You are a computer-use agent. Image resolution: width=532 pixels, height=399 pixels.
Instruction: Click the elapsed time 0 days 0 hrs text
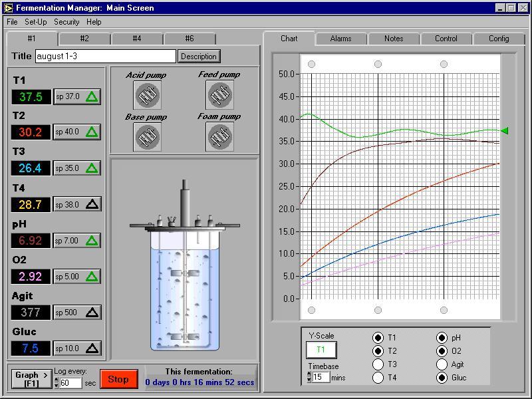199,382
